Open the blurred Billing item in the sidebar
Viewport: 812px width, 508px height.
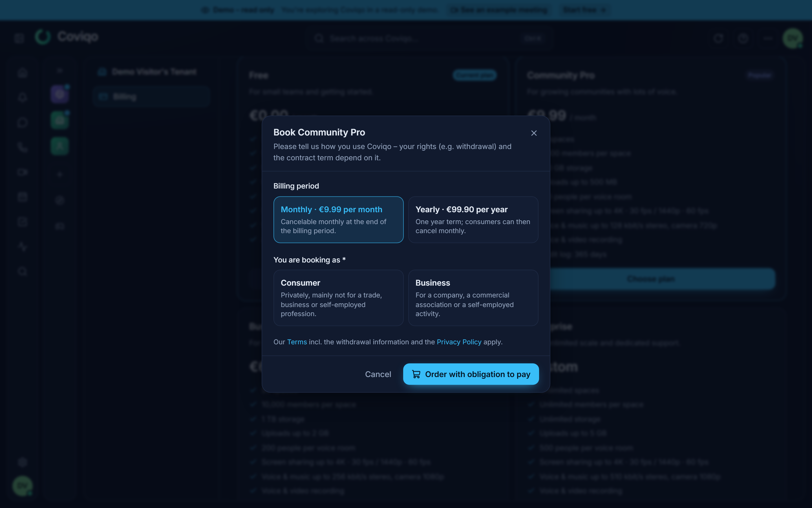point(151,97)
